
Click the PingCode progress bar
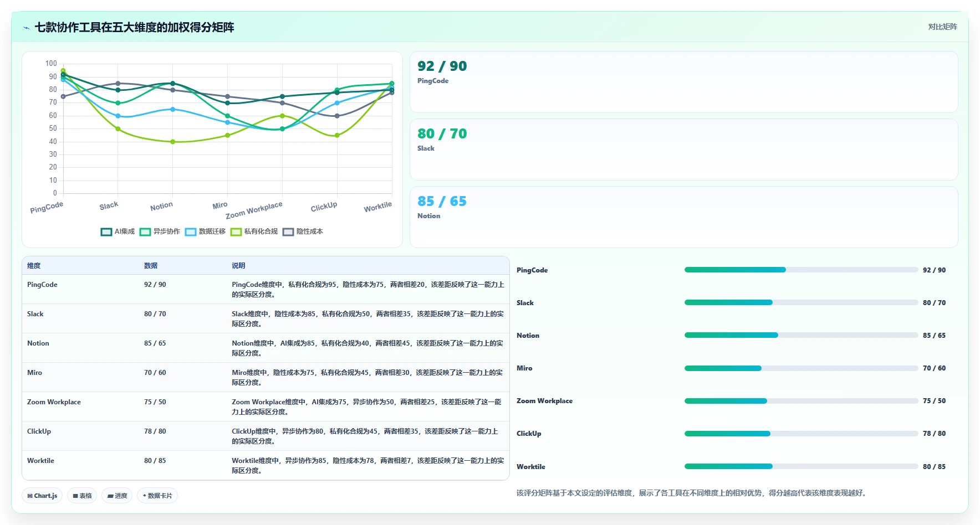[x=802, y=270]
